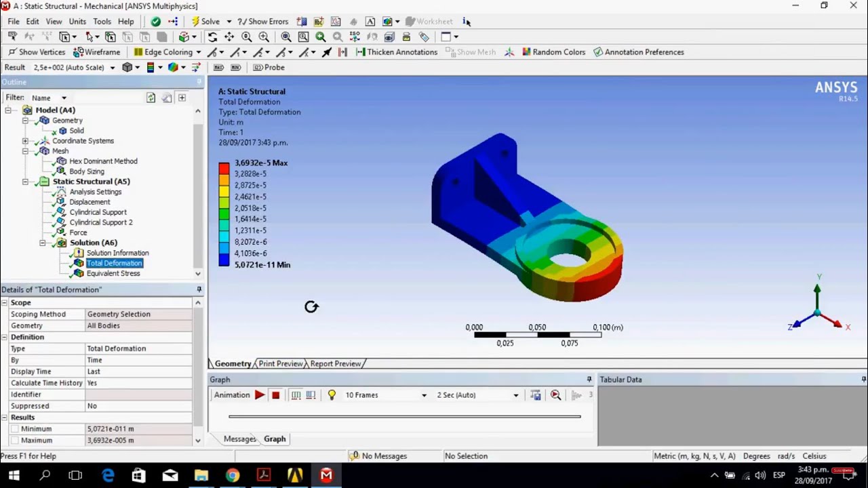
Task: Select Equivalent Stress in outline
Action: click(113, 274)
